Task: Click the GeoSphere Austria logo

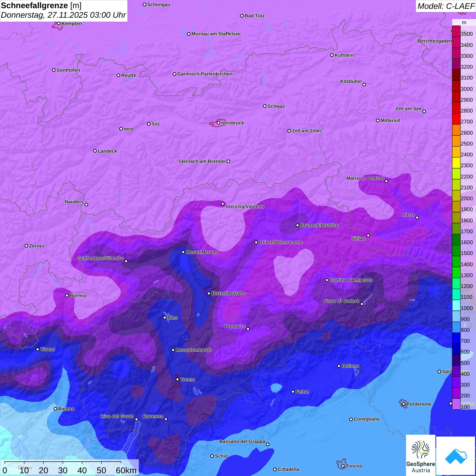Action: 421,455
